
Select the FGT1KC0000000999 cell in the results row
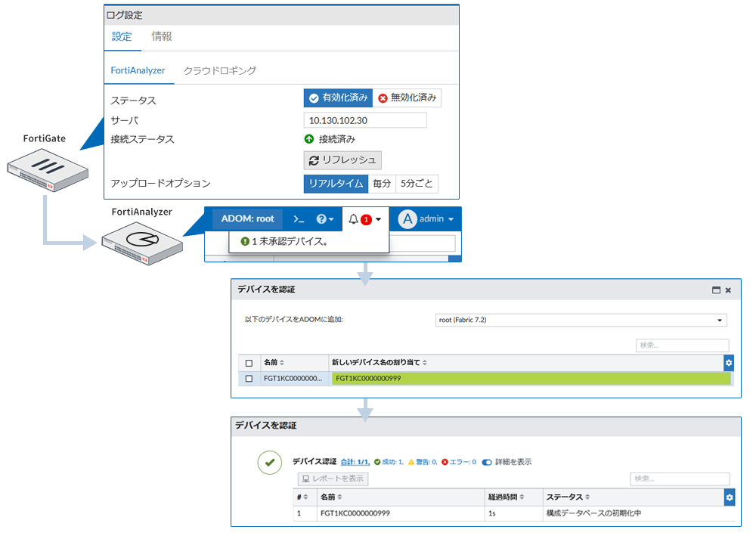tap(355, 513)
